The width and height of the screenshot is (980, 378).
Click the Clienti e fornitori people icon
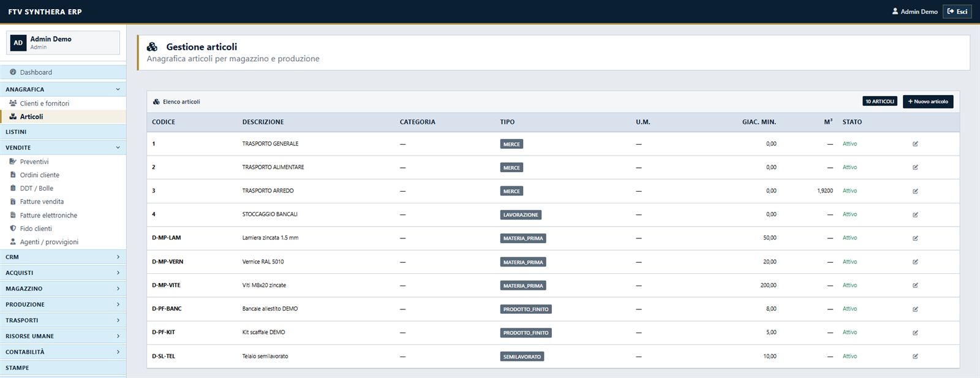[x=13, y=103]
